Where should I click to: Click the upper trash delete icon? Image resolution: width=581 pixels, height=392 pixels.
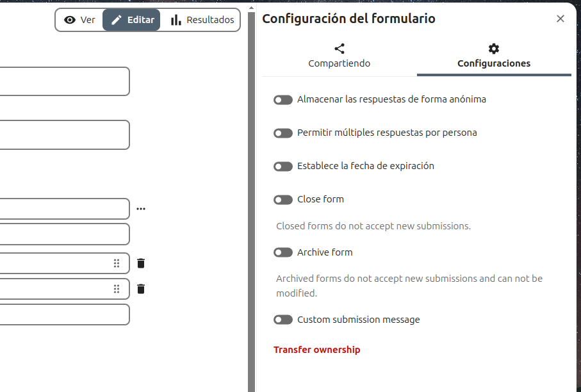click(x=141, y=263)
